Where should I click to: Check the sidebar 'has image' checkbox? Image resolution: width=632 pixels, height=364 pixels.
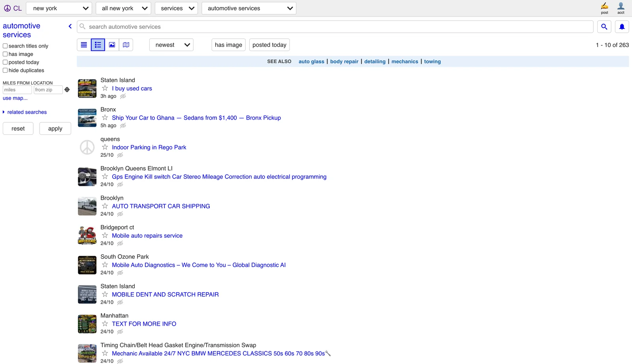click(5, 54)
